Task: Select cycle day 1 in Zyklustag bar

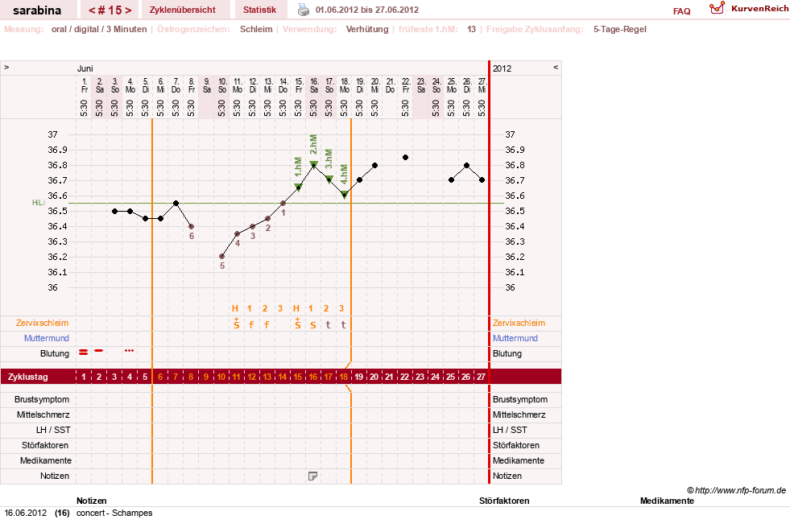Action: tap(84, 377)
